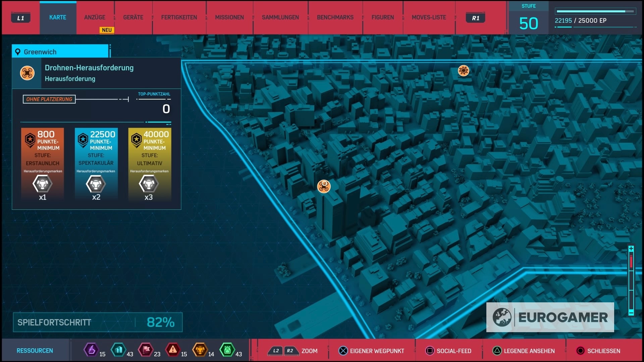The height and width of the screenshot is (362, 644).
Task: Click the Ohne Platzierung rank box
Action: click(x=49, y=99)
